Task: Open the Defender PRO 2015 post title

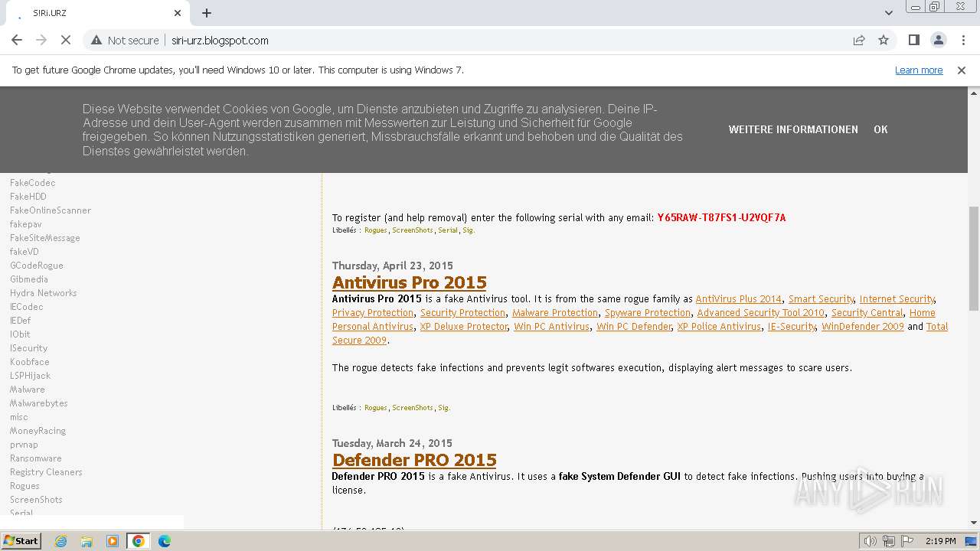Action: pos(414,460)
